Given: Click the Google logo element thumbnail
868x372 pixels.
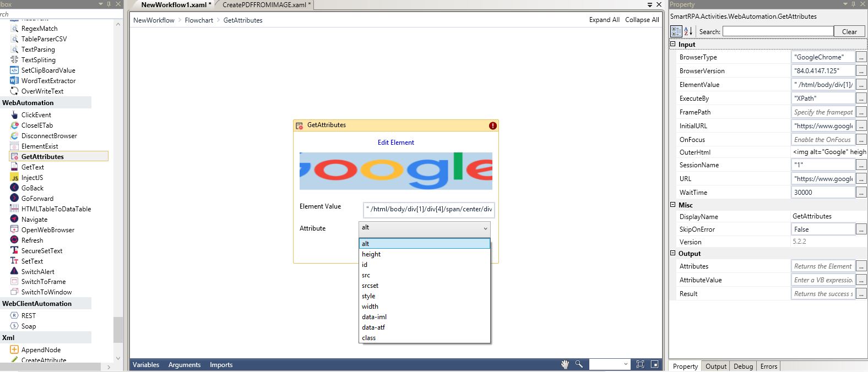Looking at the screenshot, I should (x=395, y=171).
